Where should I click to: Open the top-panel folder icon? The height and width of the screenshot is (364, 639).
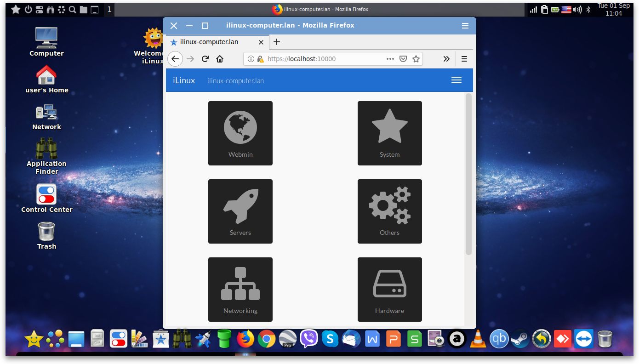click(83, 9)
